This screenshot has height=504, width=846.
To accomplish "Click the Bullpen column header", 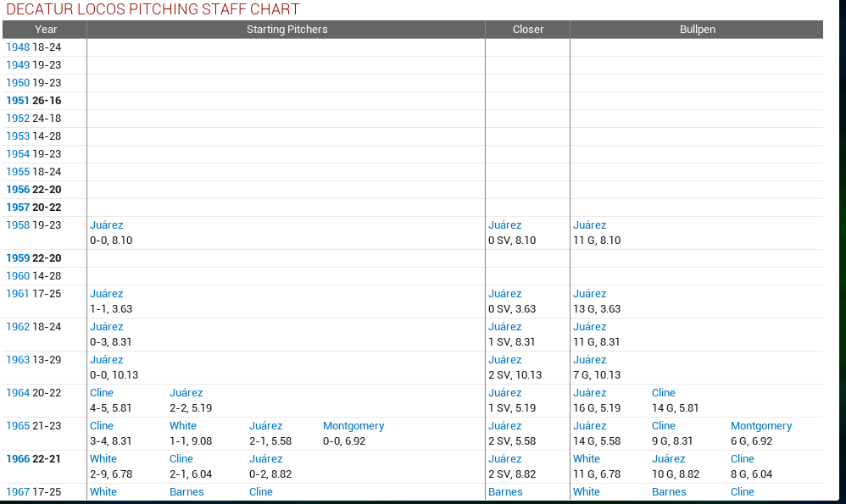I will point(697,30).
